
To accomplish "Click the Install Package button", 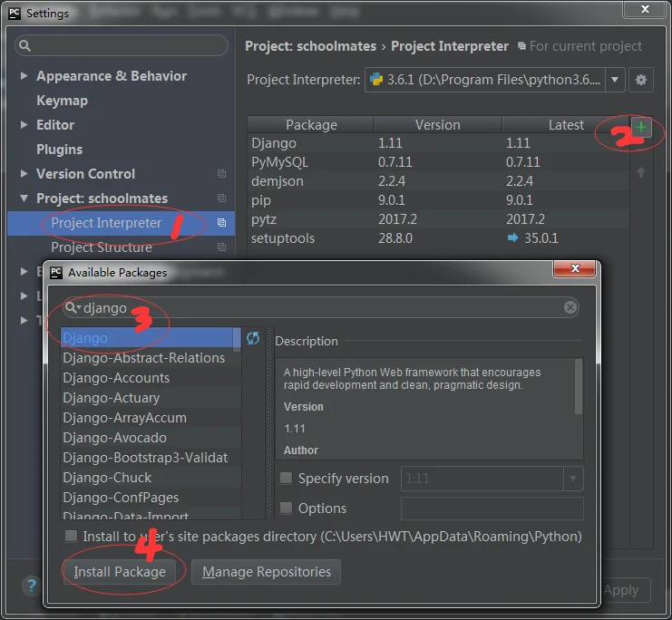I will click(x=120, y=572).
